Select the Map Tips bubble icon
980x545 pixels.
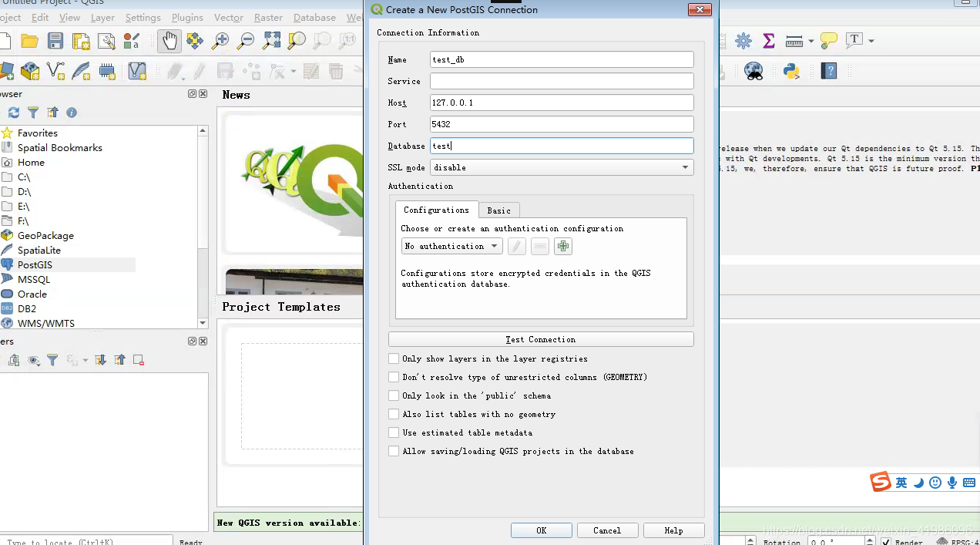pyautogui.click(x=829, y=41)
